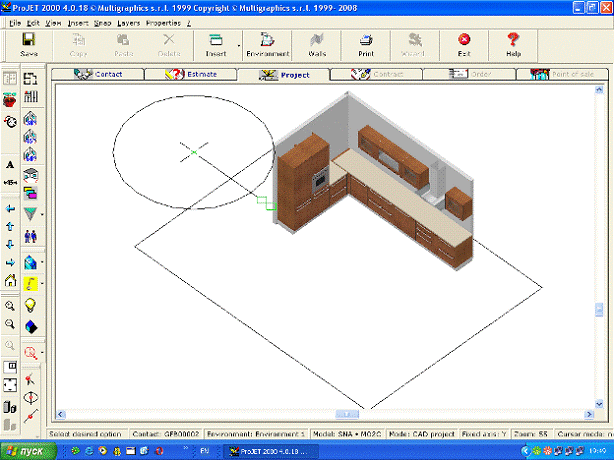This screenshot has width=614, height=460.
Task: Select the text 'A' tool in the sidebar
Action: (10, 164)
